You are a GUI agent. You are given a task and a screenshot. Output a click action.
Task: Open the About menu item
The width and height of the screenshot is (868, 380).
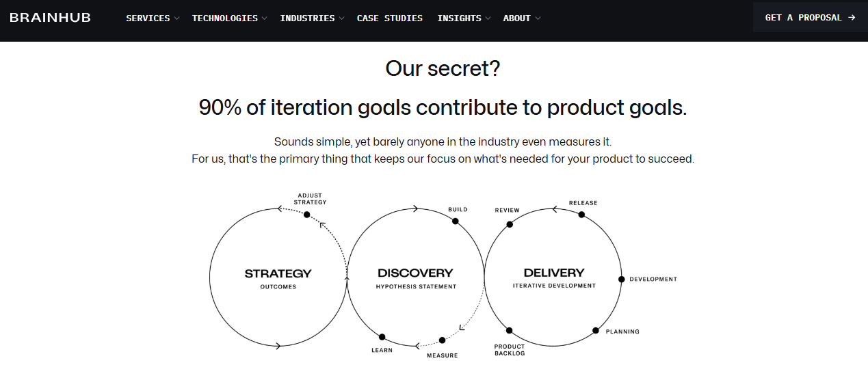(517, 18)
